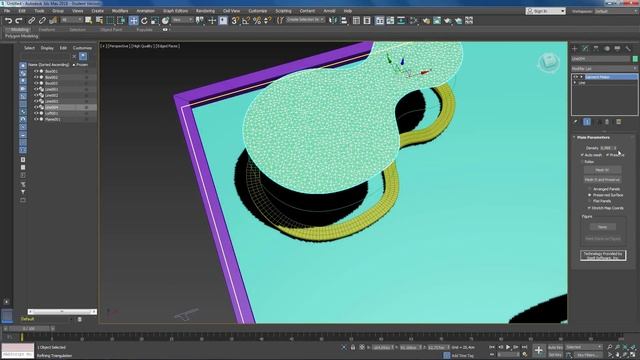The image size is (640, 360).
Task: Open the Sign In dropdown
Action: 546,11
